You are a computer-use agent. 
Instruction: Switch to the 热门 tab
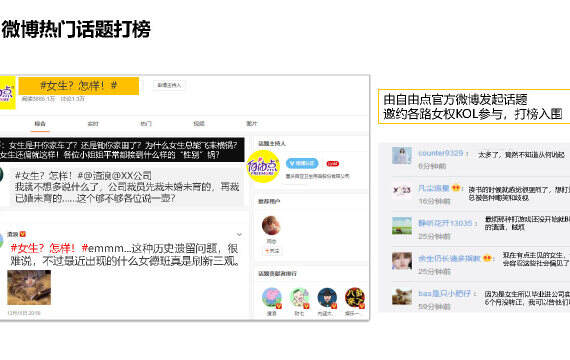[x=146, y=124]
